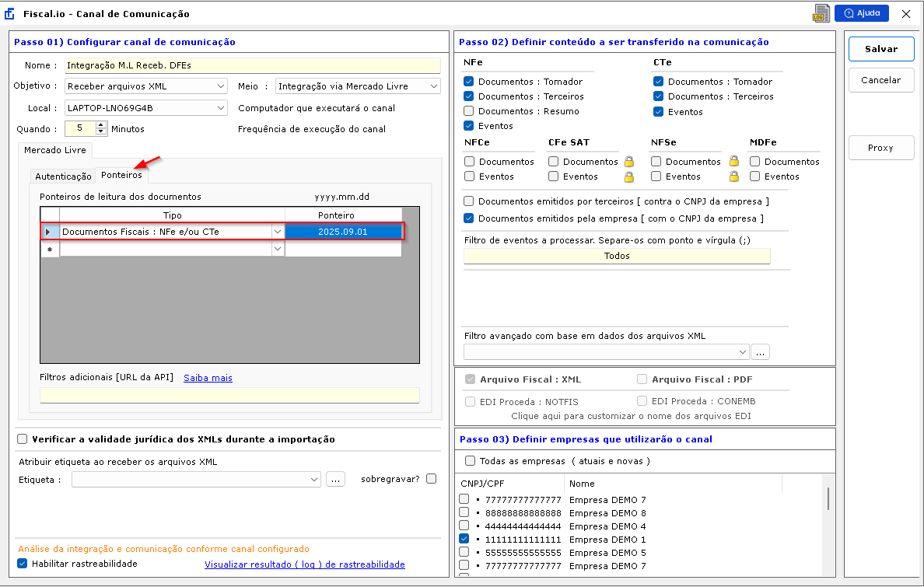Click padlock beside NFSe Eventos
This screenshot has height=587, width=924.
pos(733,176)
